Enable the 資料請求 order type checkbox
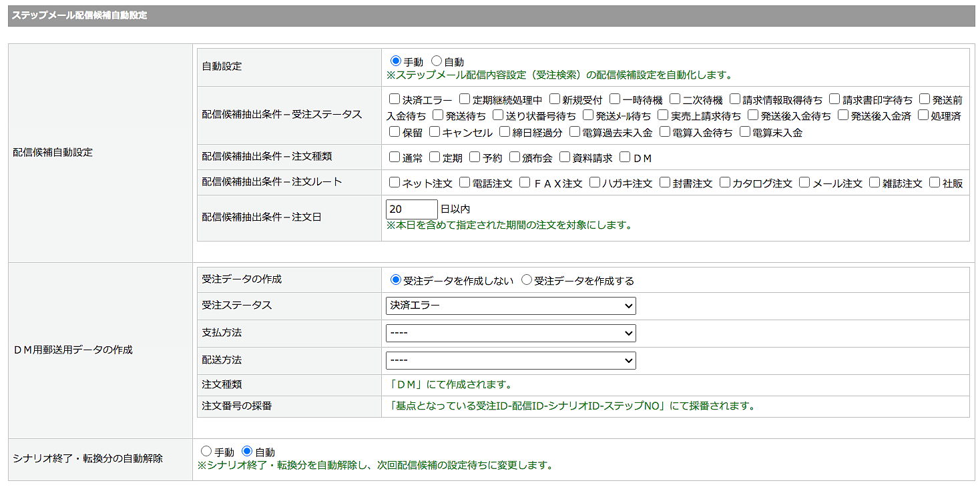The image size is (980, 489). click(565, 157)
